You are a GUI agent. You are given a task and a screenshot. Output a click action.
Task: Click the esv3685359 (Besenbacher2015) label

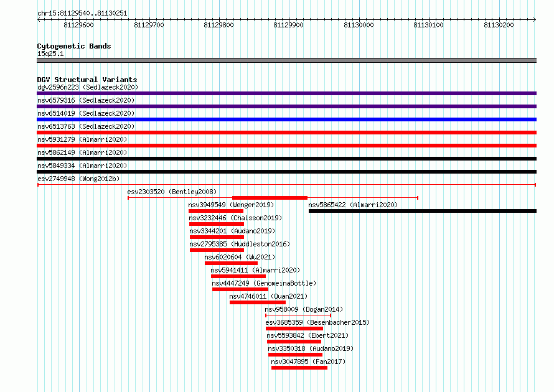[317, 322]
